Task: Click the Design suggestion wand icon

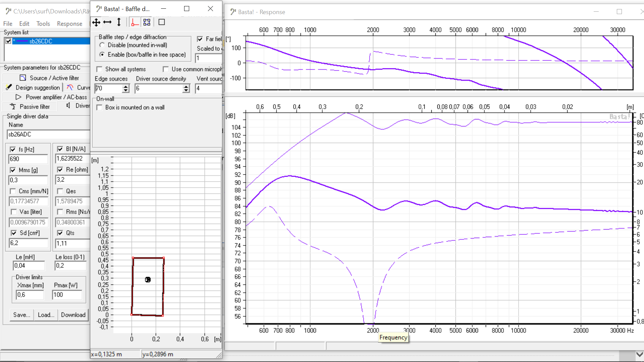Action: (x=9, y=87)
